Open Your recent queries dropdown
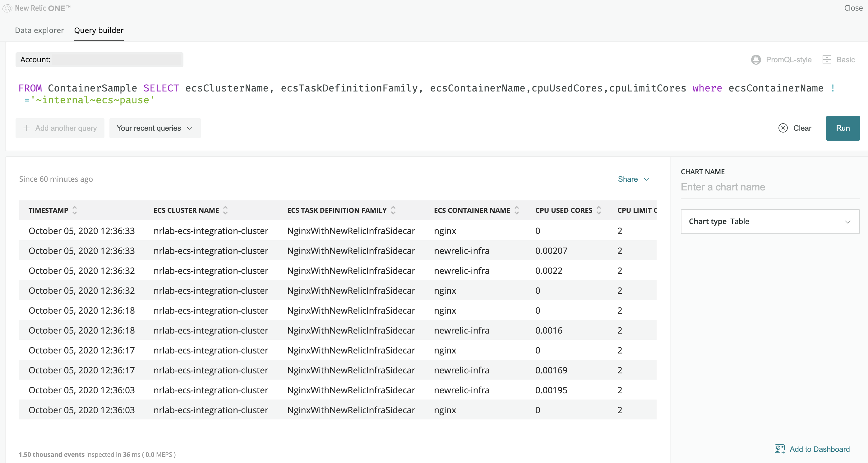 [155, 128]
